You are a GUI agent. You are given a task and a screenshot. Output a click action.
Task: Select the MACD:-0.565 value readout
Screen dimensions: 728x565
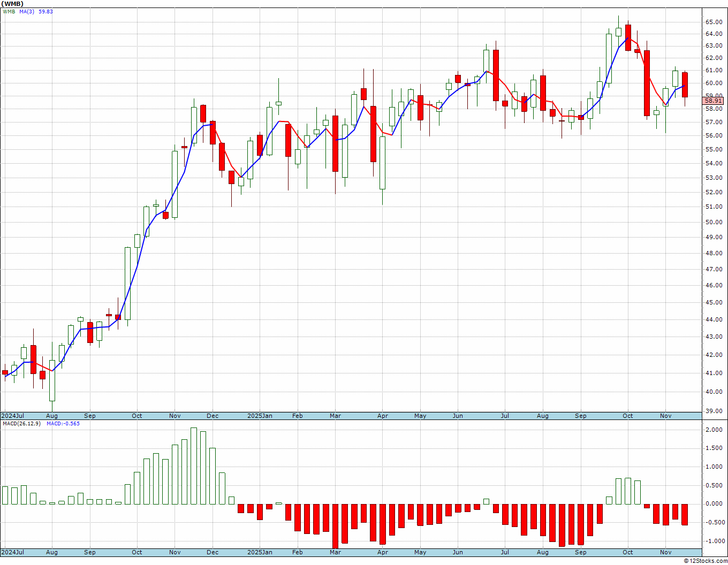click(63, 423)
